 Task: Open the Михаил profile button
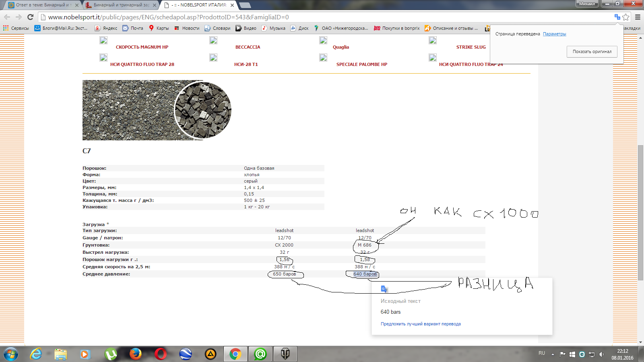[587, 4]
